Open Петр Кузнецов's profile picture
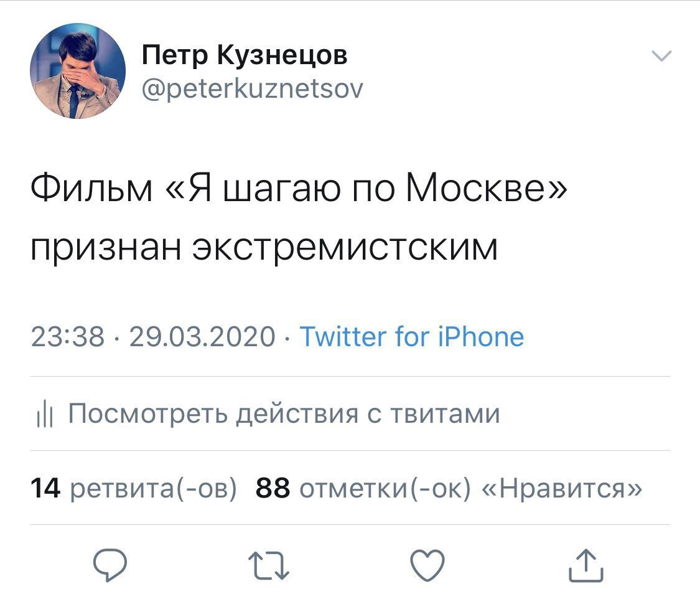The image size is (700, 599). (78, 72)
